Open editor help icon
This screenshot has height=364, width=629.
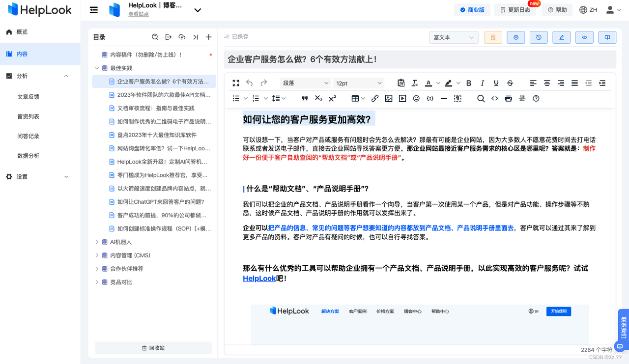click(x=536, y=99)
